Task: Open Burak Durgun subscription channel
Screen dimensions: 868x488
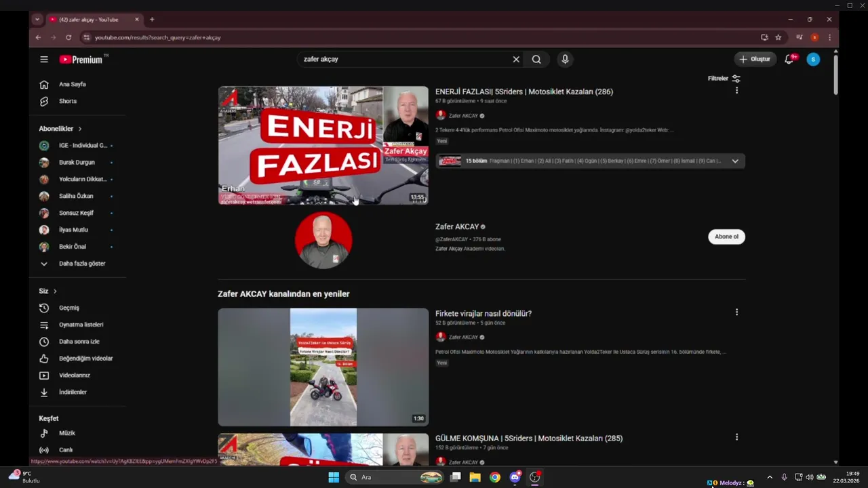Action: 77,163
